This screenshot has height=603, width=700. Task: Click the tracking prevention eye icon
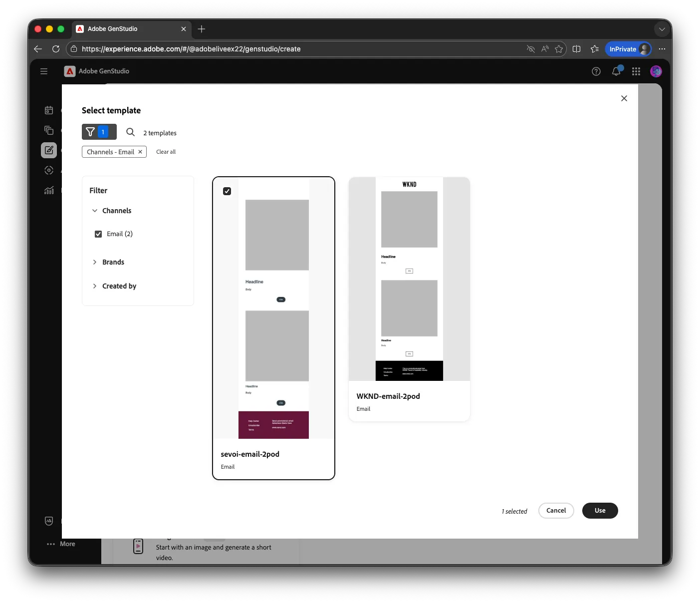(531, 49)
